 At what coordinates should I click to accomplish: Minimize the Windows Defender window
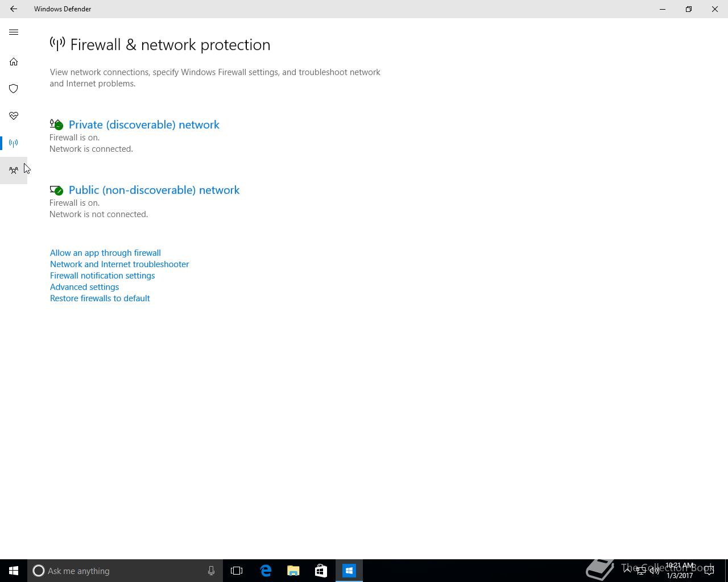click(x=663, y=9)
